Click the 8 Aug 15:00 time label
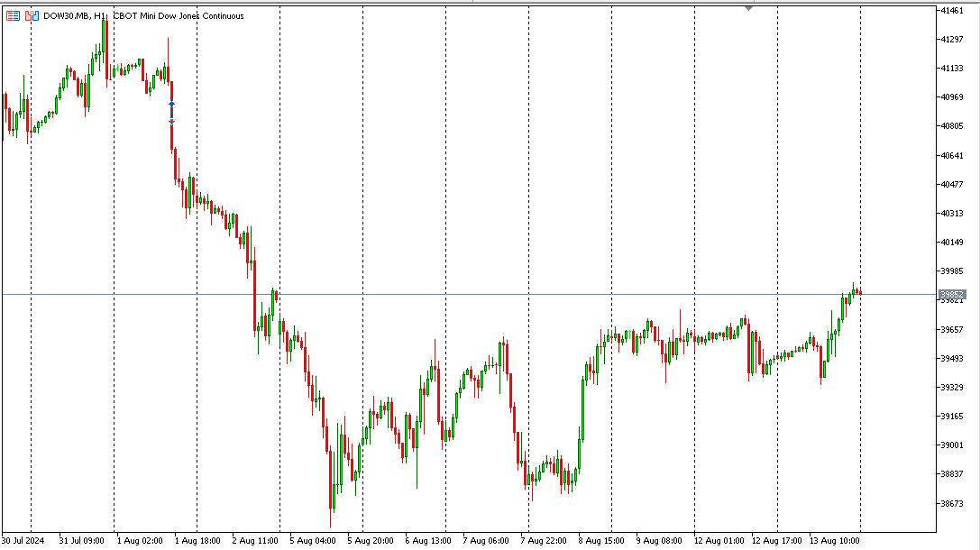This screenshot has width=980, height=550. pyautogui.click(x=601, y=541)
